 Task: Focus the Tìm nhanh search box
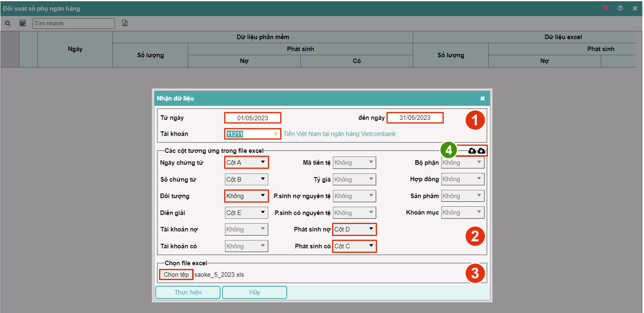74,23
